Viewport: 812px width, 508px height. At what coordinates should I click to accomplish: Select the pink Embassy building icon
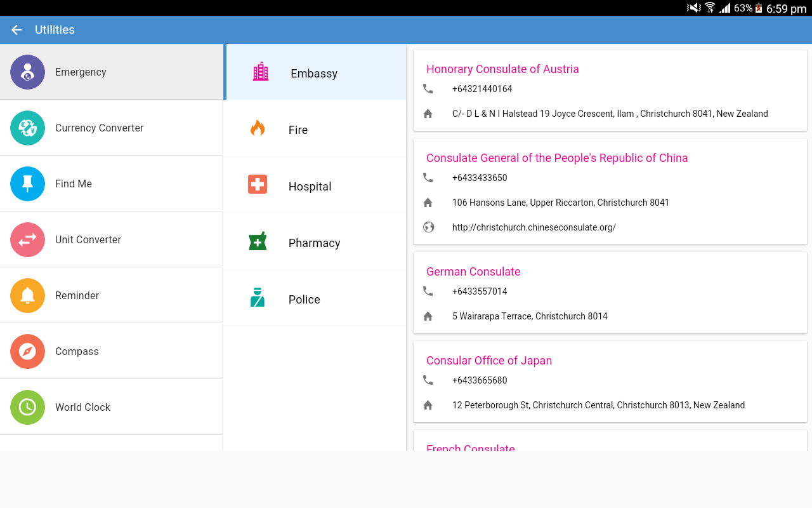pyautogui.click(x=261, y=72)
